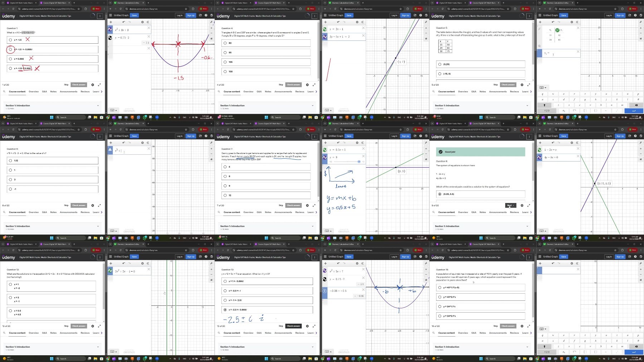This screenshot has height=362, width=644.
Task: Click udemy.com address bar above Question 1
Action: coord(48,9)
